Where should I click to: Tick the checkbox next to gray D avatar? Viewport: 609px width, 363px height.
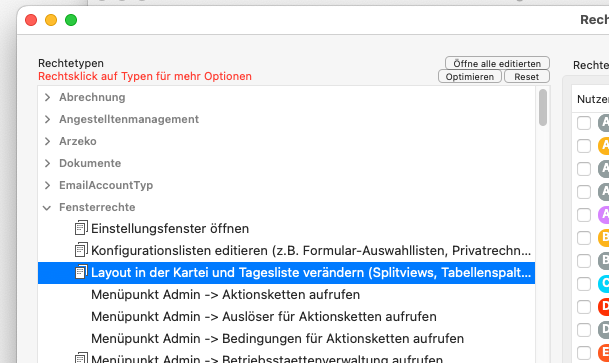pos(584,330)
